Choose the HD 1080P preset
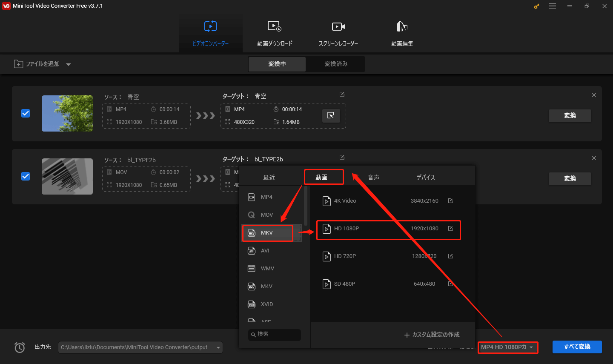Screen dimensions: 613x364 [x=389, y=229]
